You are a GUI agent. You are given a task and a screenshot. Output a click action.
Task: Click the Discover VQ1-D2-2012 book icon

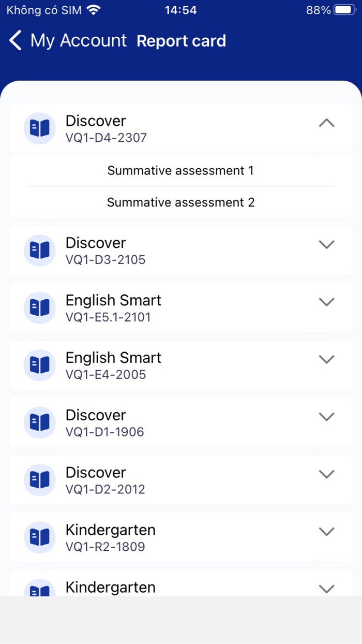[x=40, y=480]
